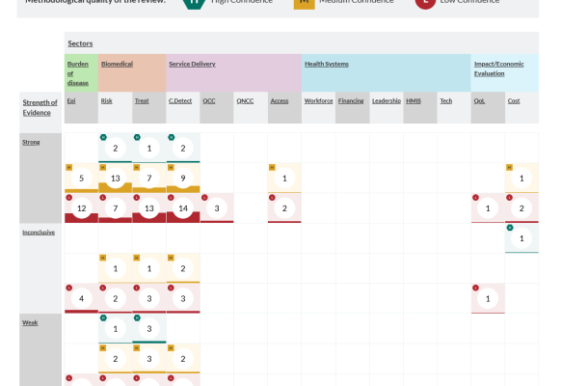Open Weak high-confidence Risk cell showing 1

click(115, 328)
